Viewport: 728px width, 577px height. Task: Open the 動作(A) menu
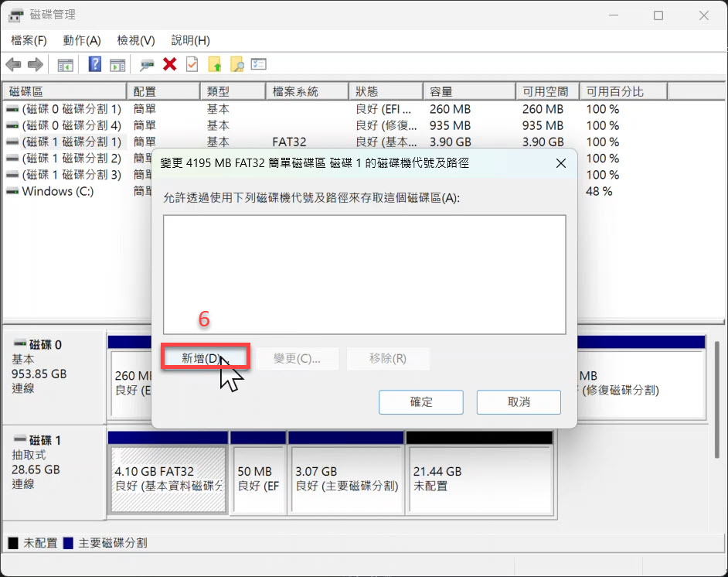[82, 40]
